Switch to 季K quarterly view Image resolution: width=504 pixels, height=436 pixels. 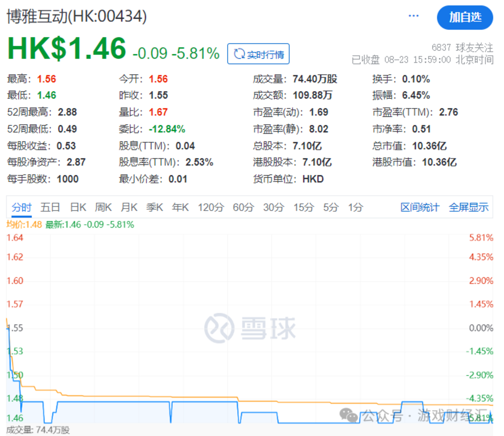coord(154,207)
